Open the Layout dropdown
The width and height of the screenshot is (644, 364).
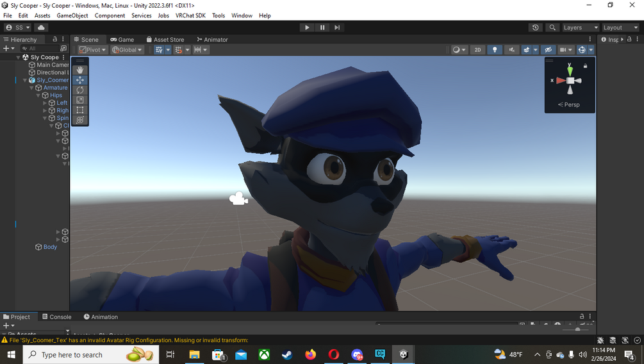[620, 28]
